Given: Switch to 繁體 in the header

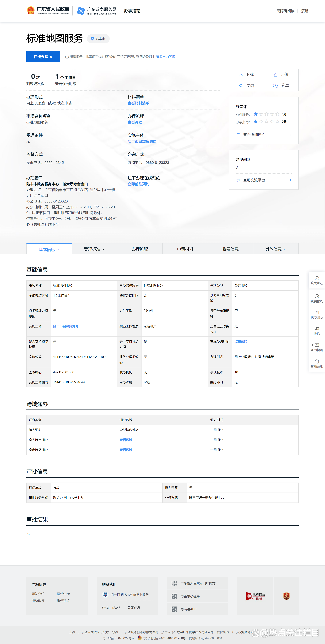Looking at the screenshot, I should tap(305, 11).
